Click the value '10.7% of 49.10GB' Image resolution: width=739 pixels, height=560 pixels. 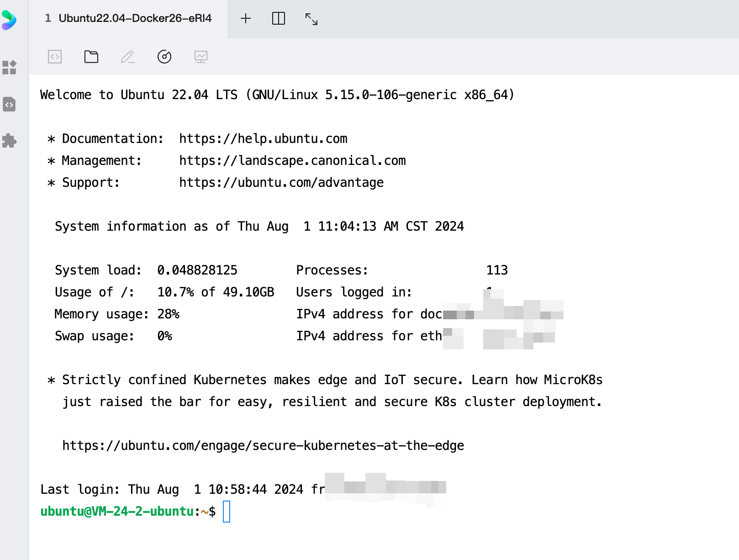(x=216, y=292)
